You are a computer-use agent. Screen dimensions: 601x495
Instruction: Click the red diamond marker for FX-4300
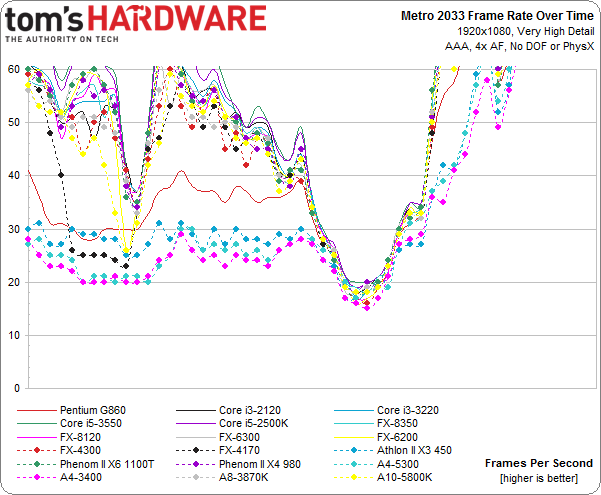coord(37,451)
